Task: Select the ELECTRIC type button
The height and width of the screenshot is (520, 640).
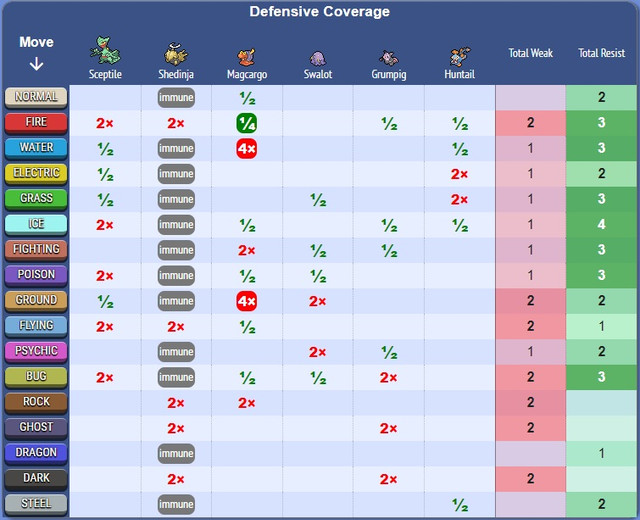Action: [36, 173]
